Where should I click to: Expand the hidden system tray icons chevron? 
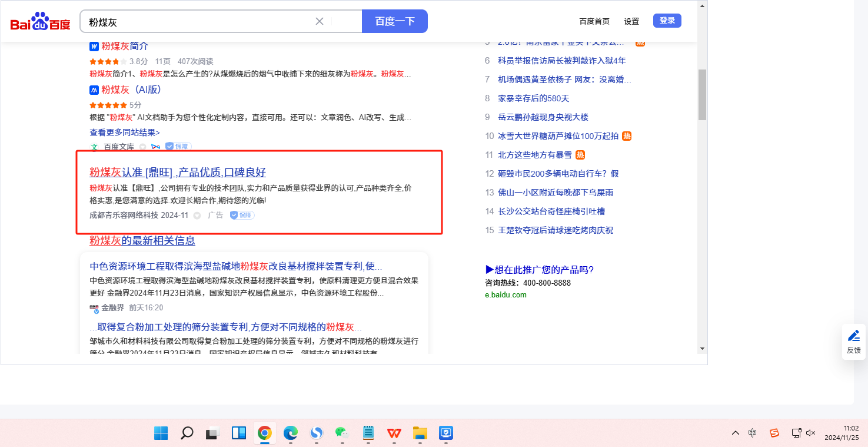point(736,433)
